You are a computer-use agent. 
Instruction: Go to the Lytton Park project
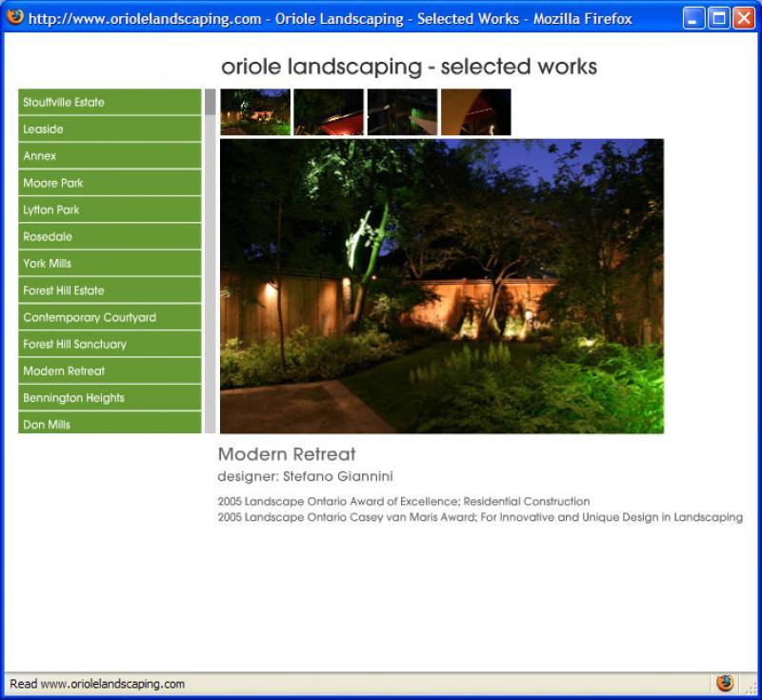coord(110,210)
